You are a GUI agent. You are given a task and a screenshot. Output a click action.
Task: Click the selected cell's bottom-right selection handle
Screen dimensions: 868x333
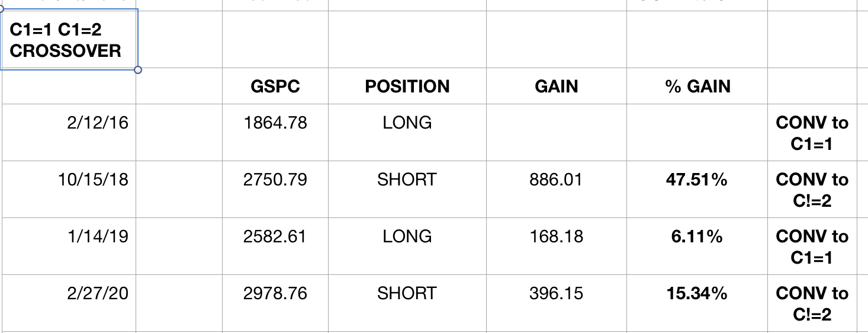pos(138,70)
